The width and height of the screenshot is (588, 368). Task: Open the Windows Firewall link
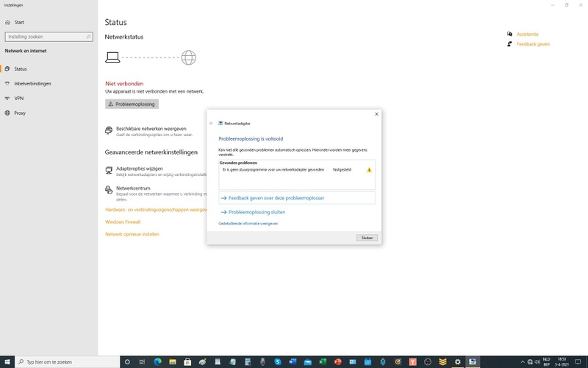coord(123,222)
